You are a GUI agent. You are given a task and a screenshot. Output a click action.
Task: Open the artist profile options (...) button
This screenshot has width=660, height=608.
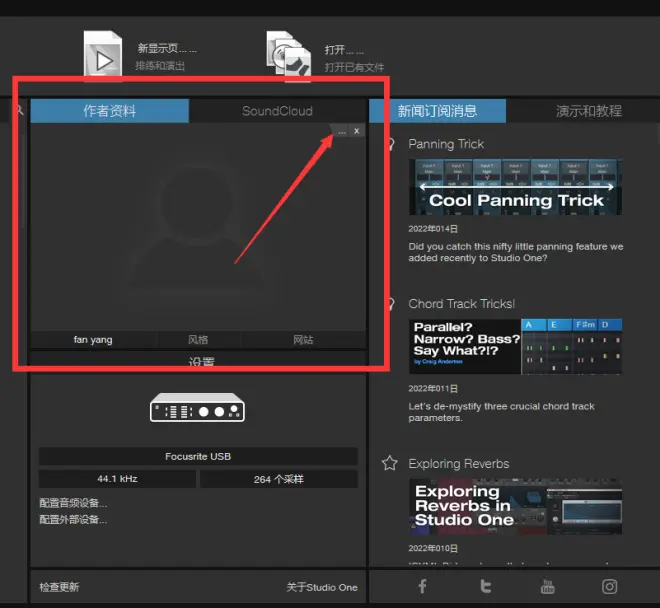(342, 131)
